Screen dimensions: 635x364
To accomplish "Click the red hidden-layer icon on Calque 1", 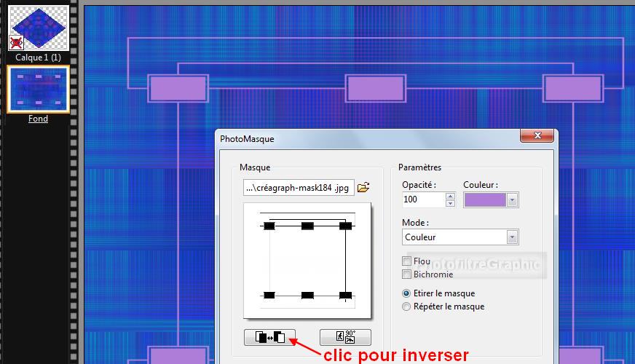I will click(15, 44).
